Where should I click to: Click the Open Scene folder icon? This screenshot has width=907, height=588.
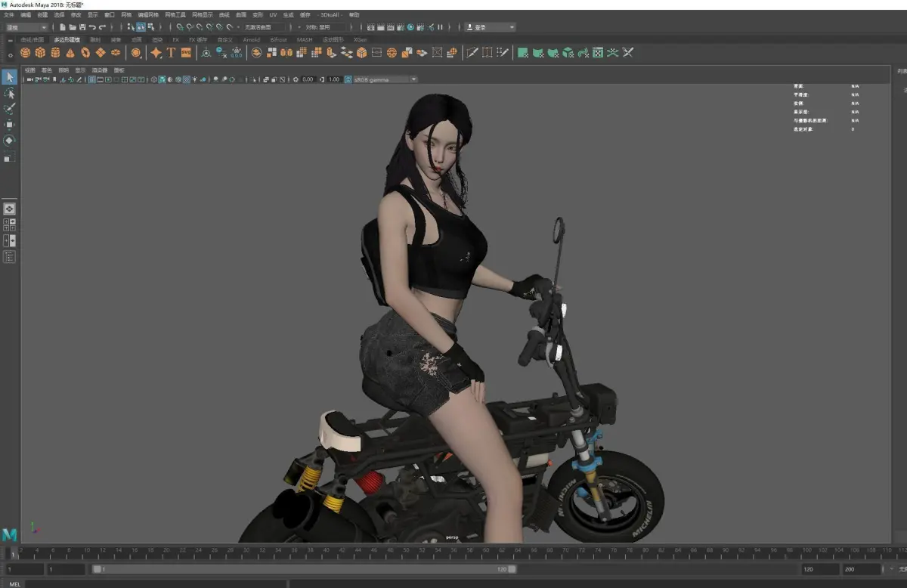click(73, 27)
